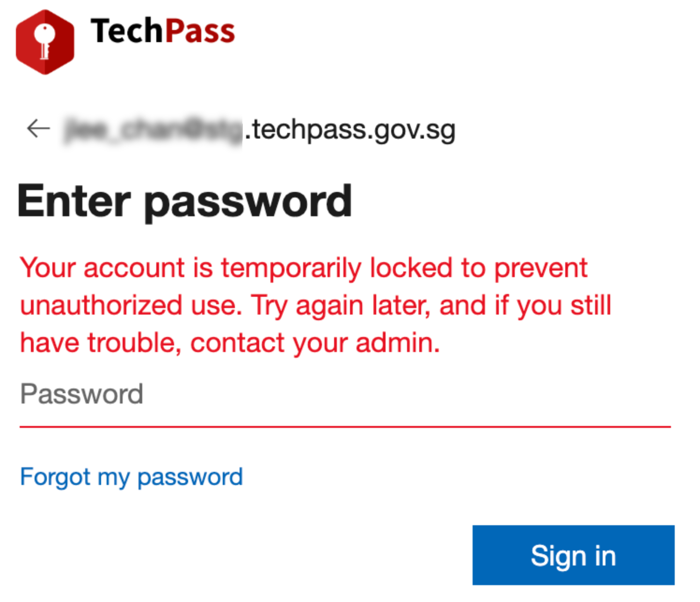Open the Forgot my password link
This screenshot has height=602, width=700.
click(131, 477)
